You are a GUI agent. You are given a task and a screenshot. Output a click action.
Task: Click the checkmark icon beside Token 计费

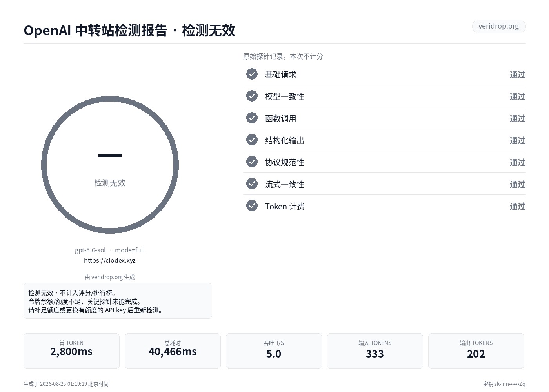[252, 206]
